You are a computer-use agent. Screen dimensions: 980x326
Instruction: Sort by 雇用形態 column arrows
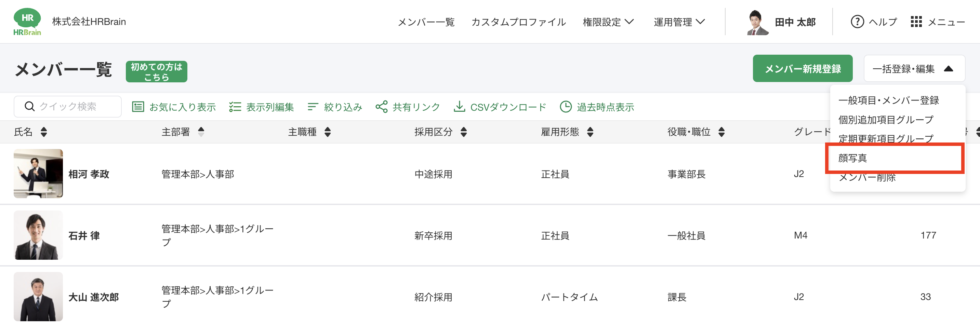click(x=590, y=132)
